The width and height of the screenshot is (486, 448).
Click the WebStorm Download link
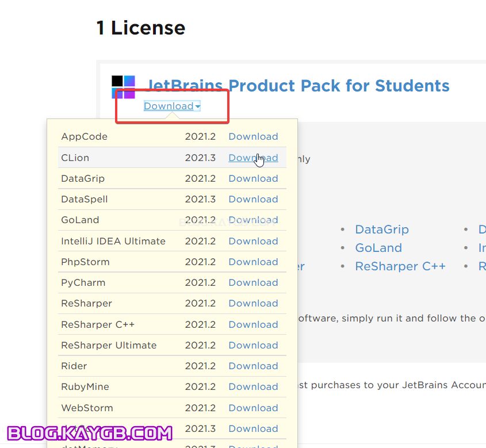click(253, 408)
